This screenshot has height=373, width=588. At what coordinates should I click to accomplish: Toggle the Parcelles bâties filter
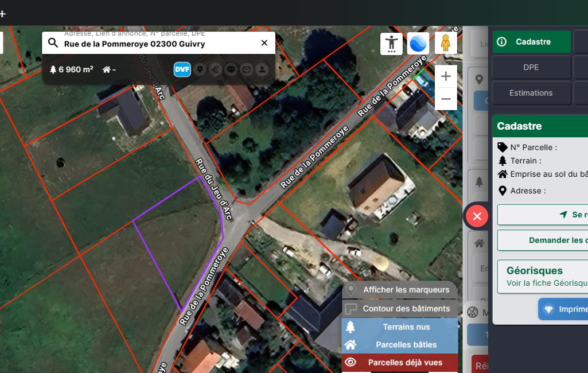pos(400,345)
